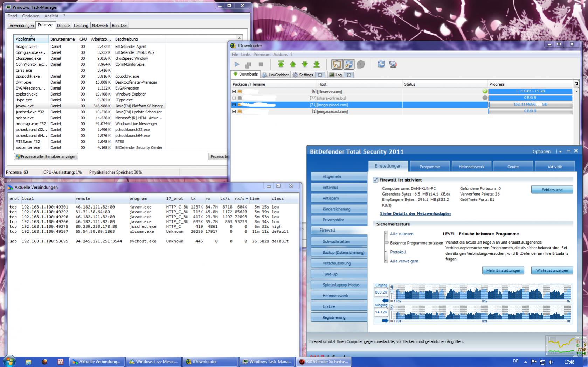Click the network icon in system tray
This screenshot has height=367, width=588.
(542, 362)
